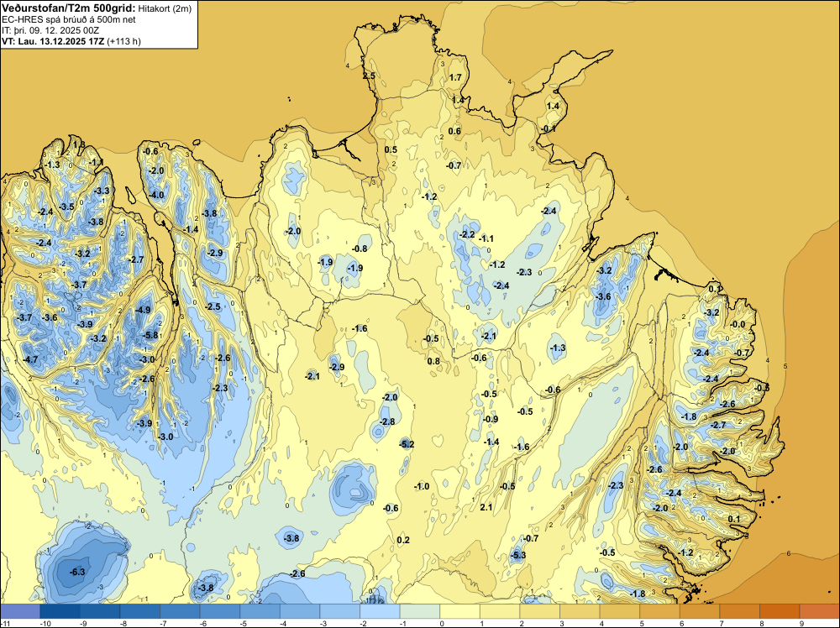Click the 1.7 temperature label
The width and height of the screenshot is (840, 628).
455,77
